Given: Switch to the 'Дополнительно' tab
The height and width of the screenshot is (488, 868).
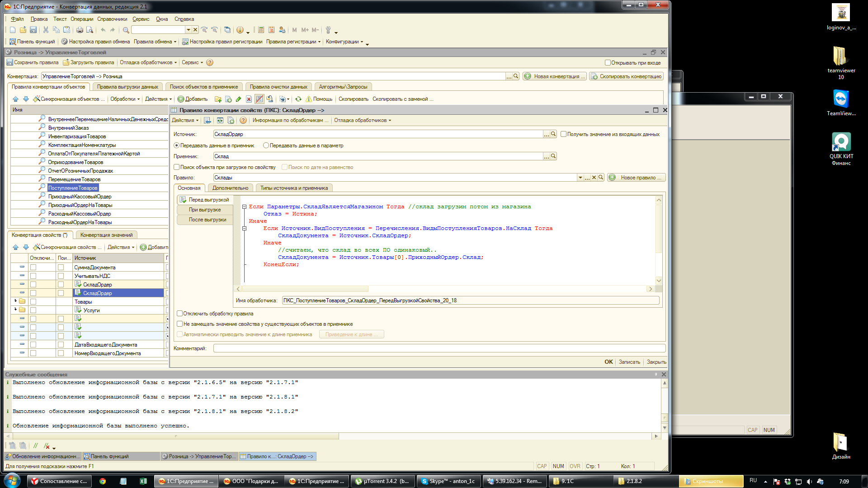Looking at the screenshot, I should click(x=230, y=188).
